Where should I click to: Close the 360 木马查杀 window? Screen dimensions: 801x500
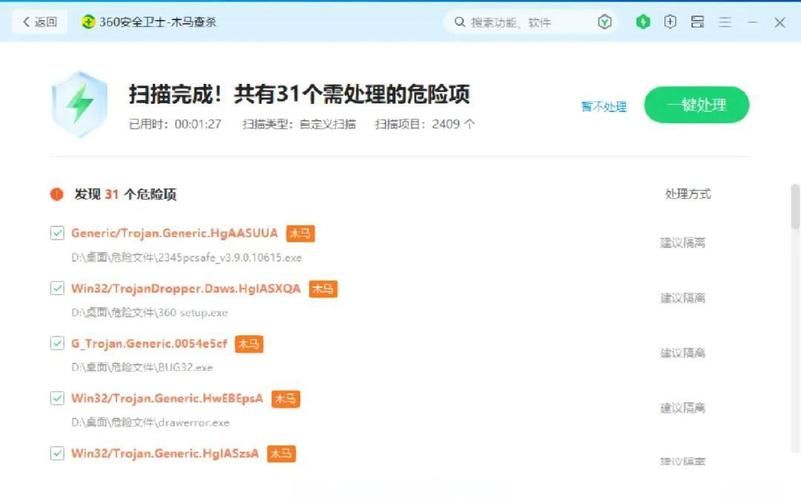click(780, 22)
